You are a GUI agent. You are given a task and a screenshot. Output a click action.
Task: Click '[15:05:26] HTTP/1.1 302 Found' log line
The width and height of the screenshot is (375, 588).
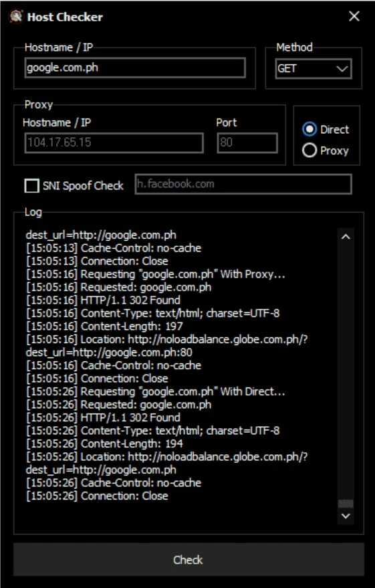pos(103,417)
